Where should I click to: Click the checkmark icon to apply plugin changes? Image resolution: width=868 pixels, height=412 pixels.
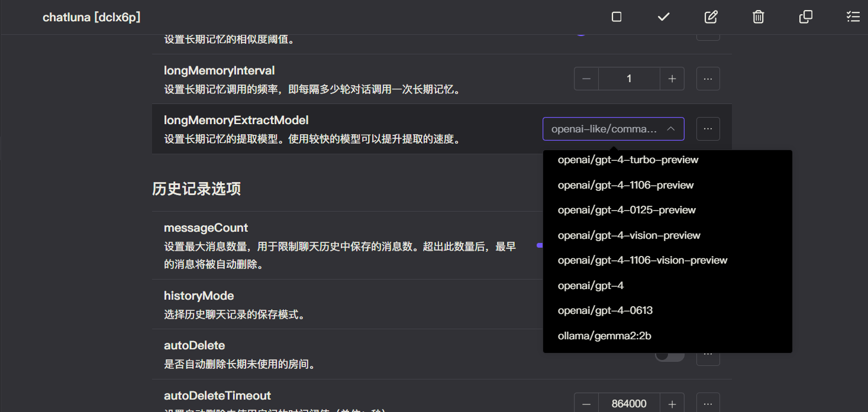point(663,17)
